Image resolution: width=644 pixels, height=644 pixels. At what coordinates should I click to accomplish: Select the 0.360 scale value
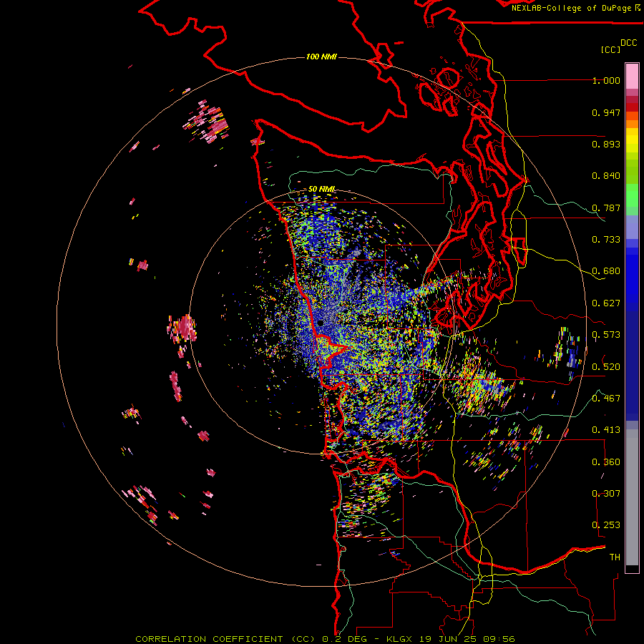tap(606, 462)
